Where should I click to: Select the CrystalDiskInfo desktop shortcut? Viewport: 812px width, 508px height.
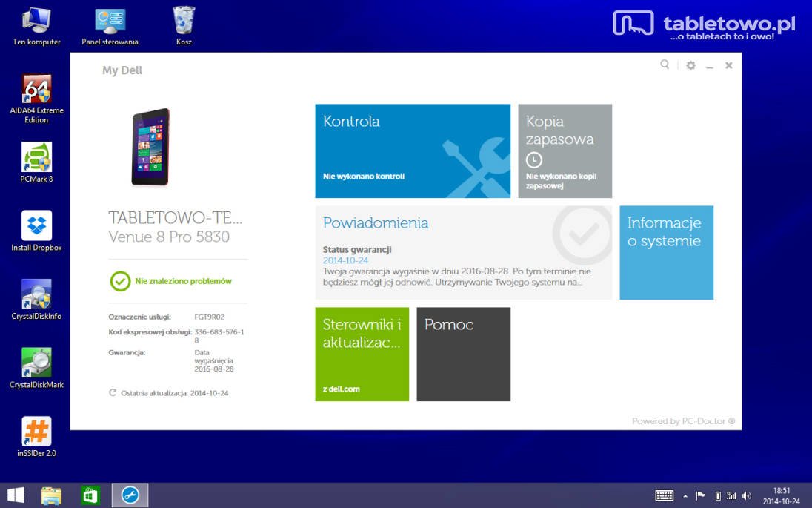point(36,300)
